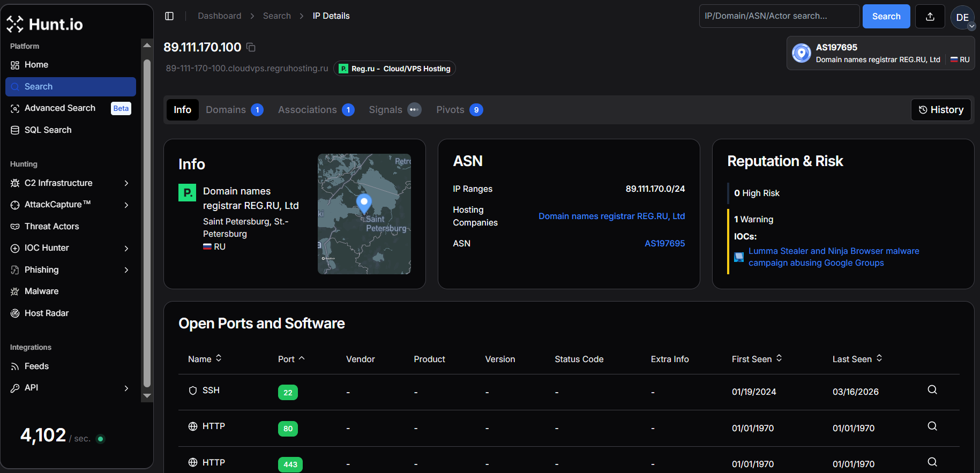Switch to the Domains tab
Viewport: 980px width, 473px height.
pos(234,110)
